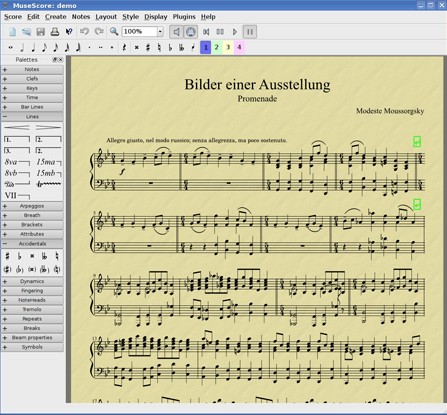Print the score using printer icon
Image resolution: width=447 pixels, height=415 pixels.
pos(55,32)
